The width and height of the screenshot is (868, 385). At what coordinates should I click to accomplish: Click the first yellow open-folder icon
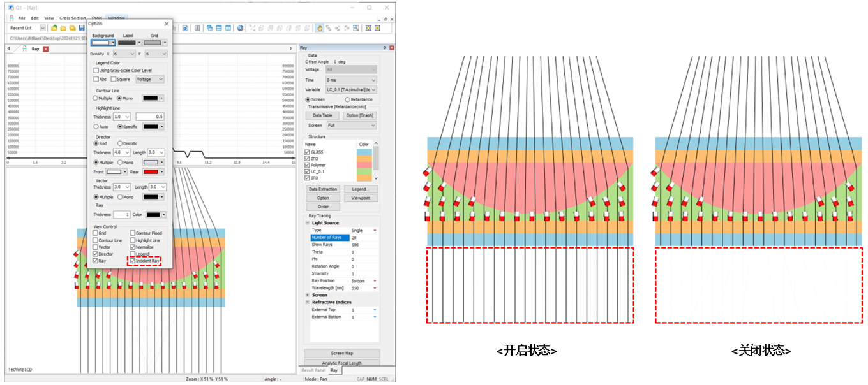[x=54, y=28]
